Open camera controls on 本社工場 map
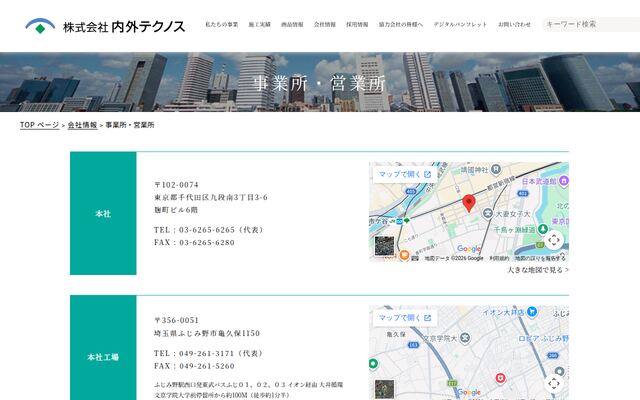640x400 pixels. 554,383
